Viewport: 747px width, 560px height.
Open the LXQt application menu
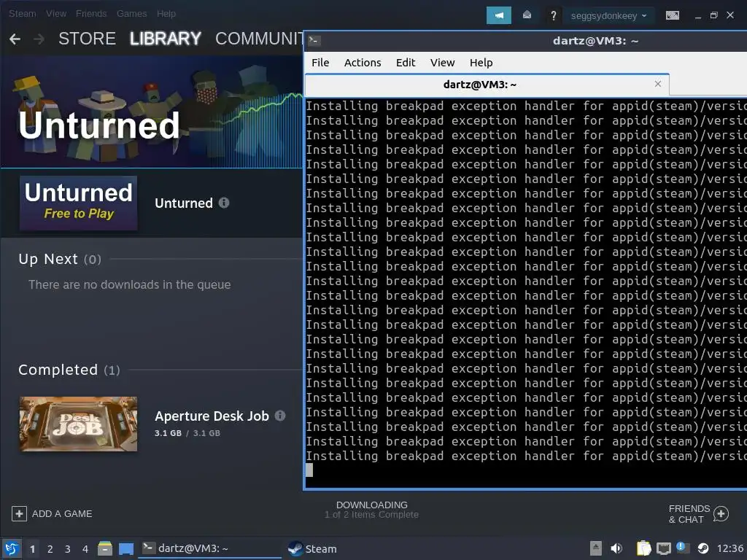12,548
